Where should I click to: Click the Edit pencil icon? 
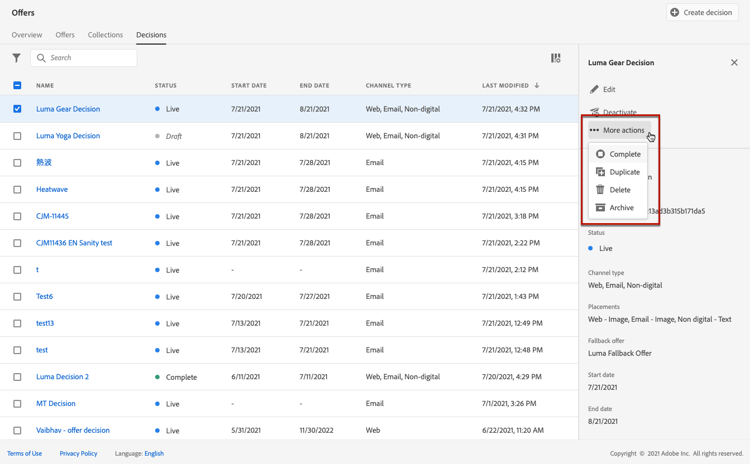pyautogui.click(x=594, y=90)
